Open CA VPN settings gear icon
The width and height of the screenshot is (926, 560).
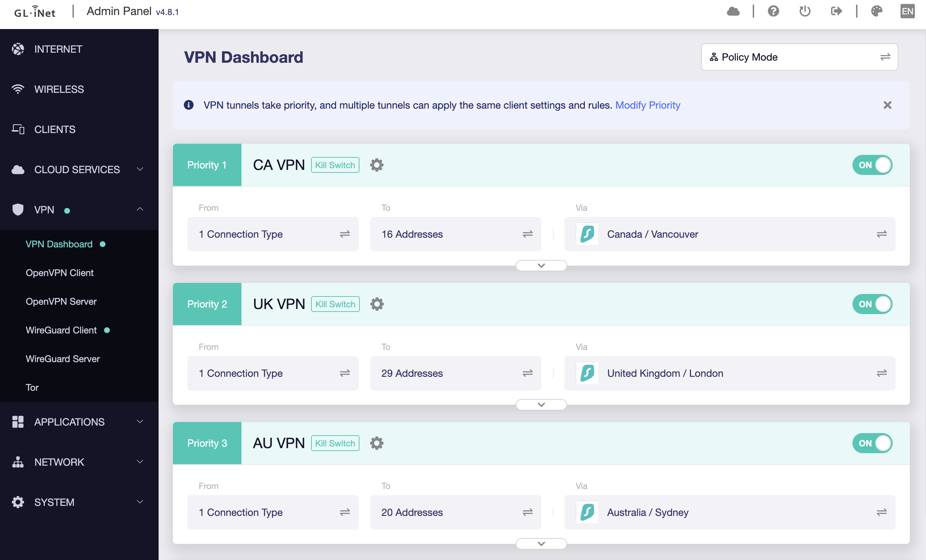coord(377,165)
